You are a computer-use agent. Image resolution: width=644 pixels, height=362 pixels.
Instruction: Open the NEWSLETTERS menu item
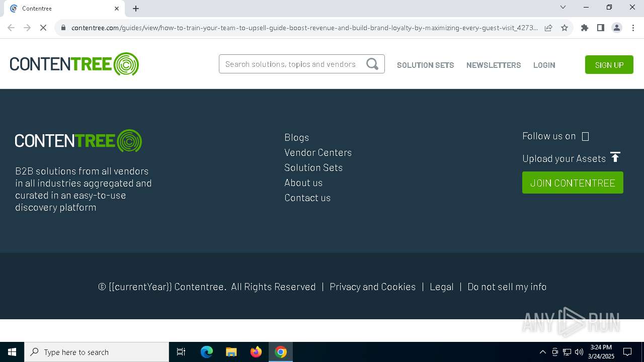pyautogui.click(x=494, y=65)
